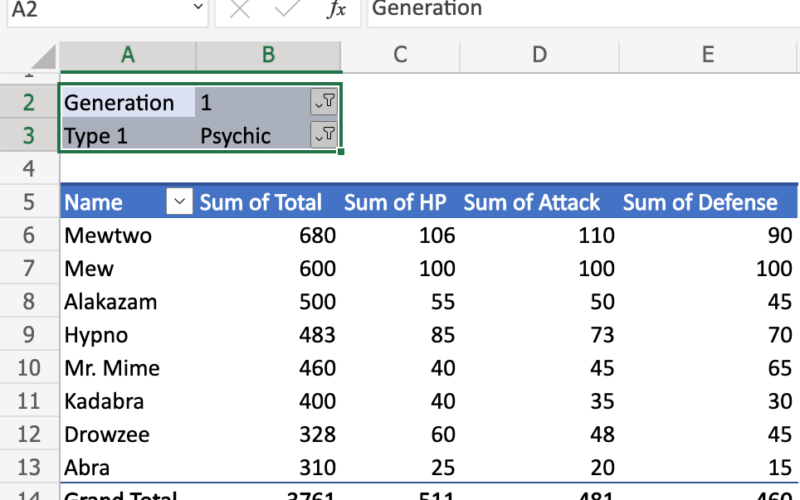Screen dimensions: 800x500
Task: Select the Mewtwo cell
Action: [x=128, y=235]
